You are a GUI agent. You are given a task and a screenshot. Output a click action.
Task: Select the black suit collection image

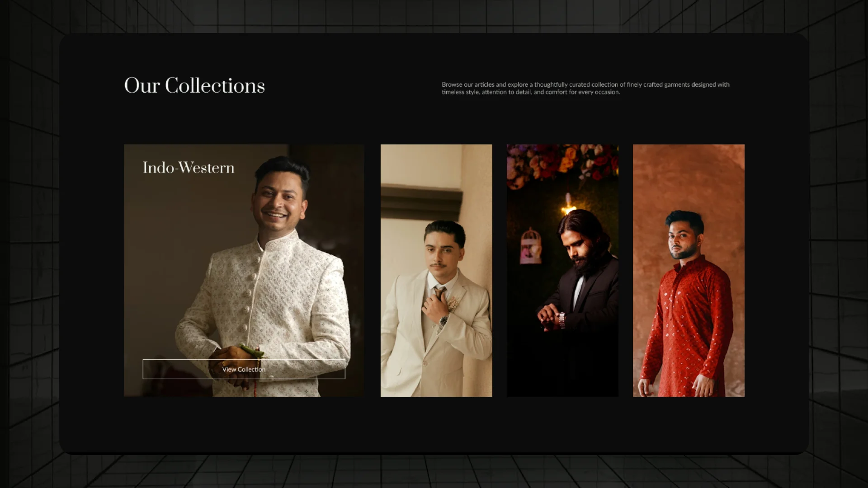[562, 270]
